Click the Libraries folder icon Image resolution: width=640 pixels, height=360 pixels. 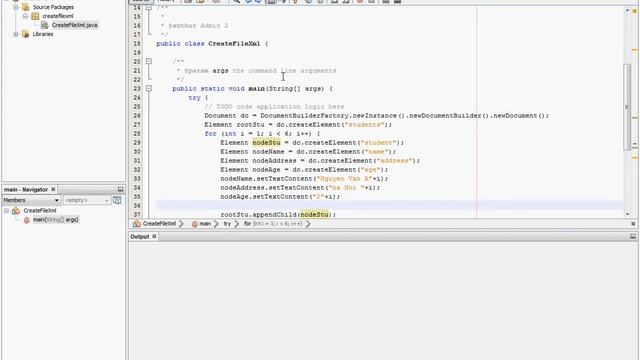pyautogui.click(x=26, y=34)
